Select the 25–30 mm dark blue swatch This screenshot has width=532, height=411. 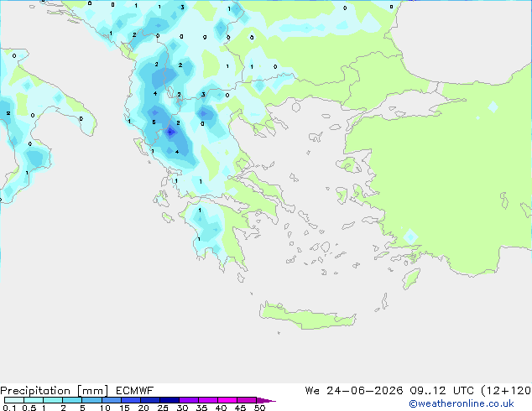coord(170,400)
